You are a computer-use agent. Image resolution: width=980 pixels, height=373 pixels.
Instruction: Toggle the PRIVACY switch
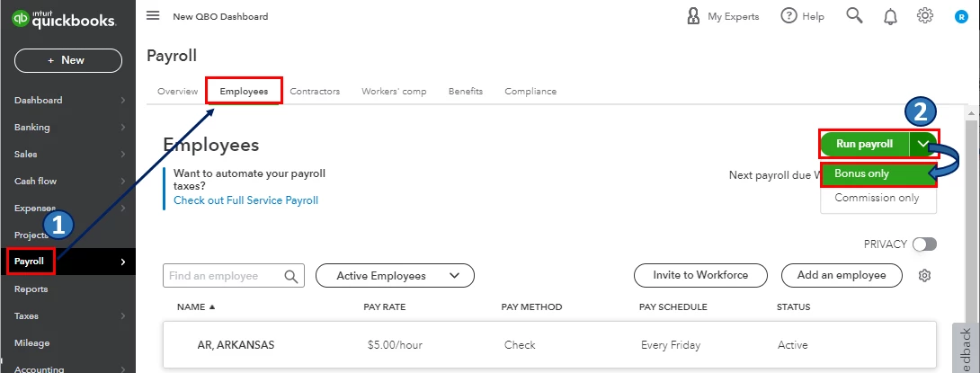(x=924, y=244)
